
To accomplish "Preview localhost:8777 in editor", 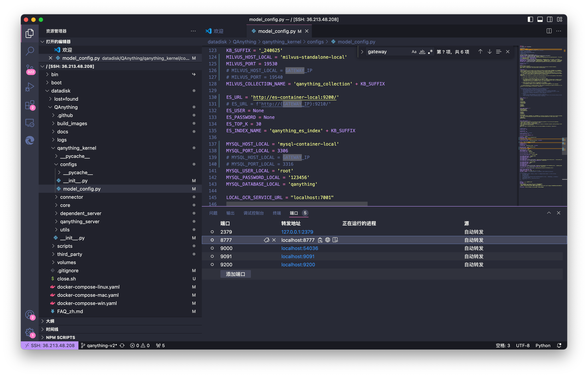I will coord(335,240).
